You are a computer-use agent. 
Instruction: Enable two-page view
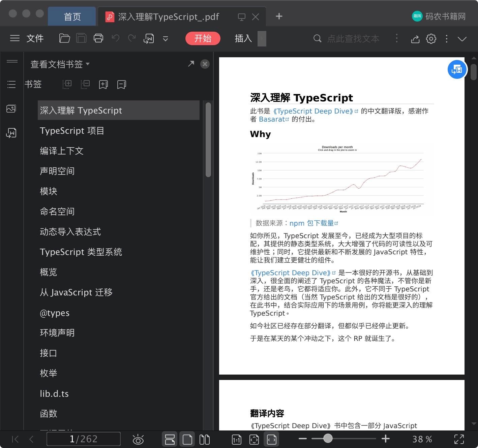(x=205, y=440)
